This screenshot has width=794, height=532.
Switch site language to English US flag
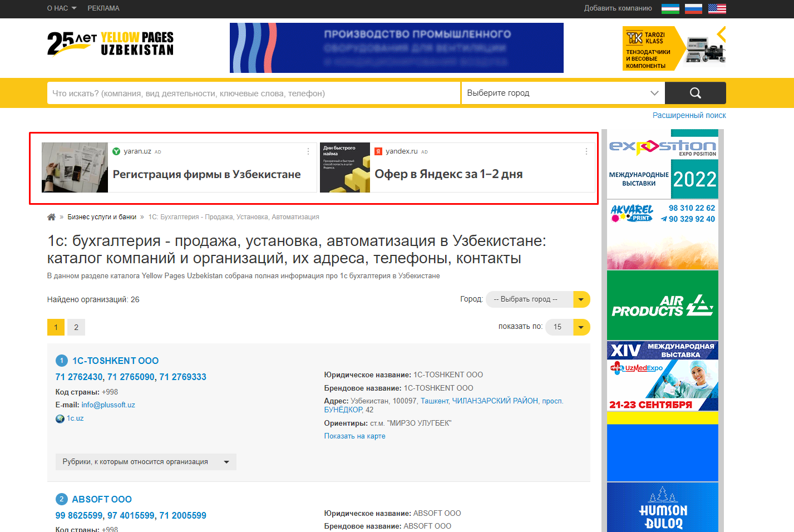717,8
